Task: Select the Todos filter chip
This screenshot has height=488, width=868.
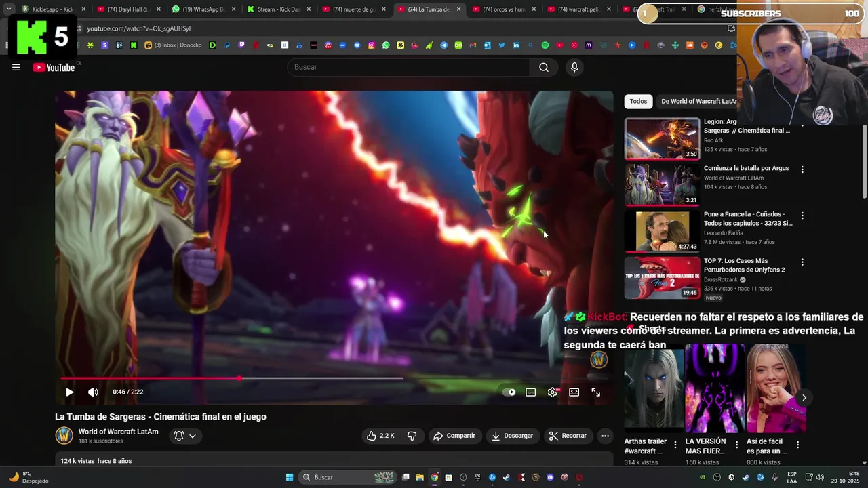Action: tap(638, 101)
